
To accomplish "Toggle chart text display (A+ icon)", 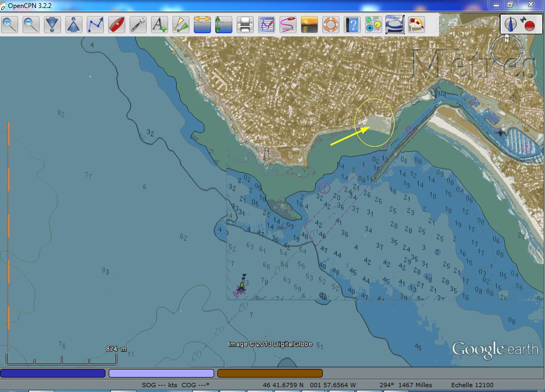I will (160, 25).
